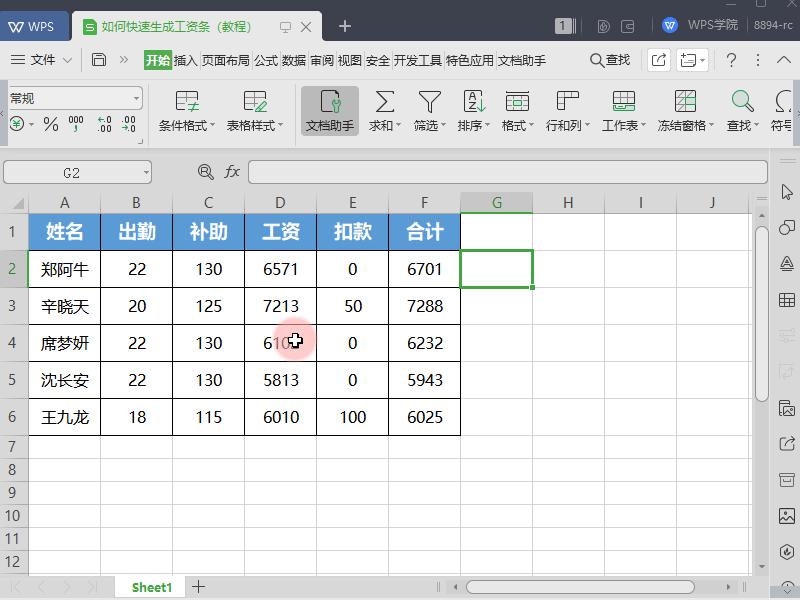Click the formula bar input field
Screen dimensions: 800x600
coord(508,172)
